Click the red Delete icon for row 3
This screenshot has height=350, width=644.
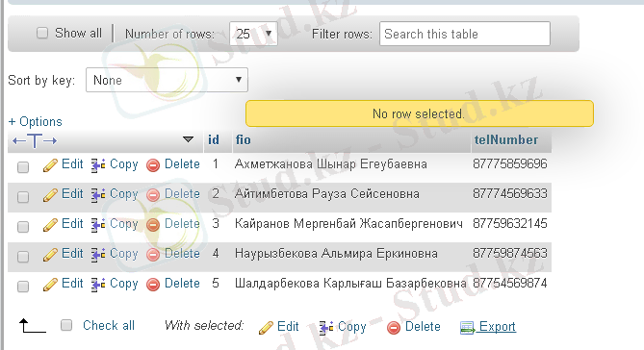pyautogui.click(x=153, y=225)
